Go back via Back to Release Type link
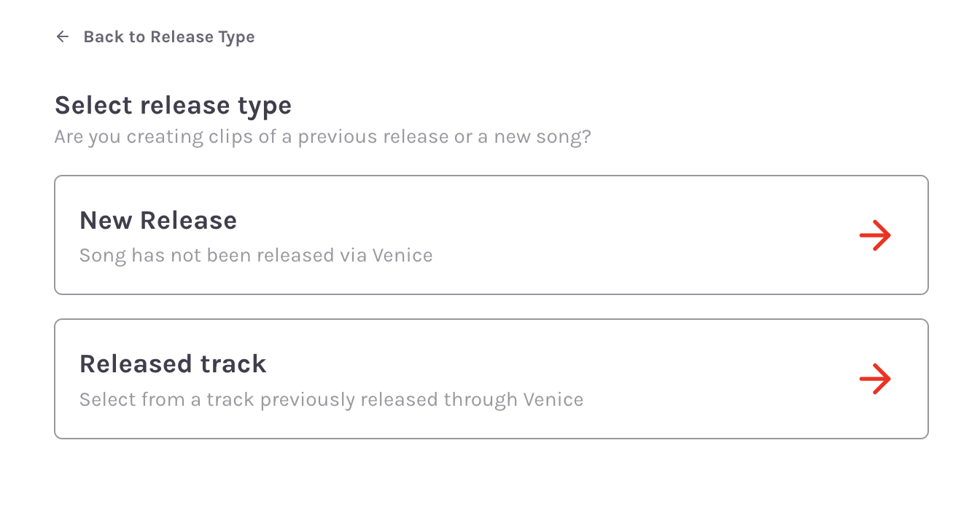 click(x=168, y=36)
